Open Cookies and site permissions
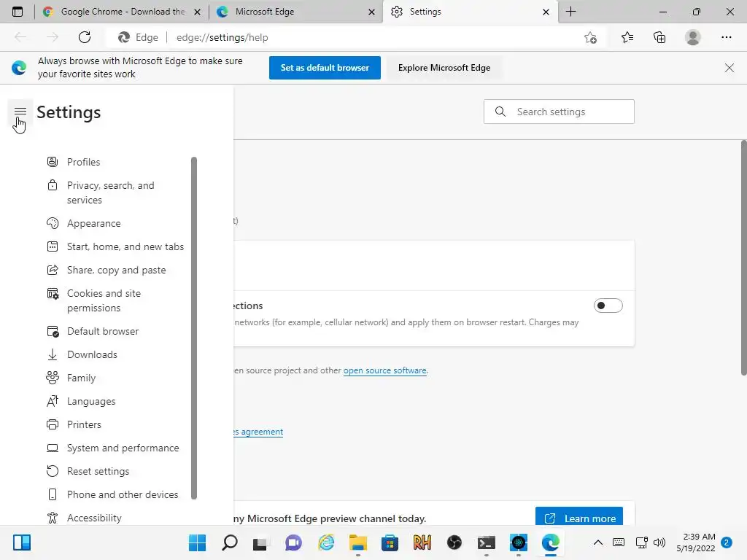Viewport: 747px width, 560px height. tap(104, 300)
